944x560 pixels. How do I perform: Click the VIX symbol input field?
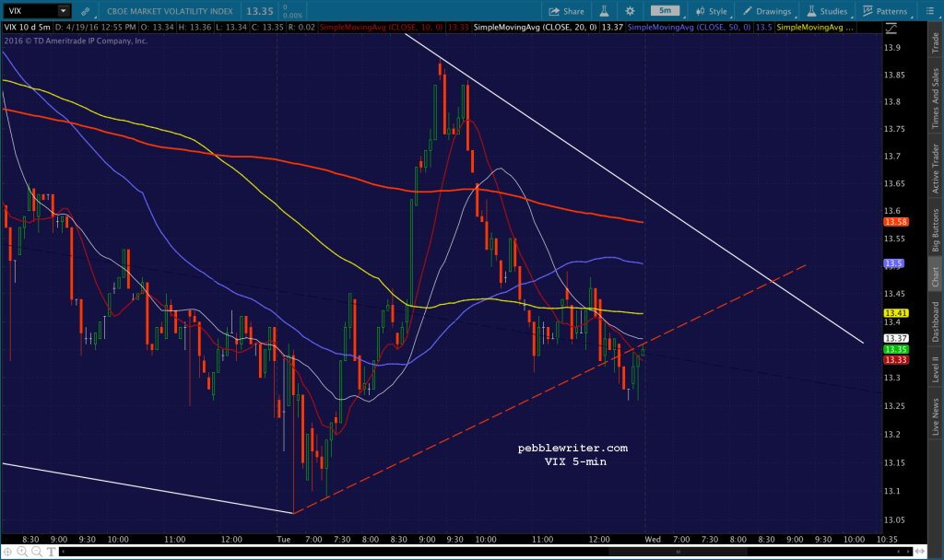30,11
